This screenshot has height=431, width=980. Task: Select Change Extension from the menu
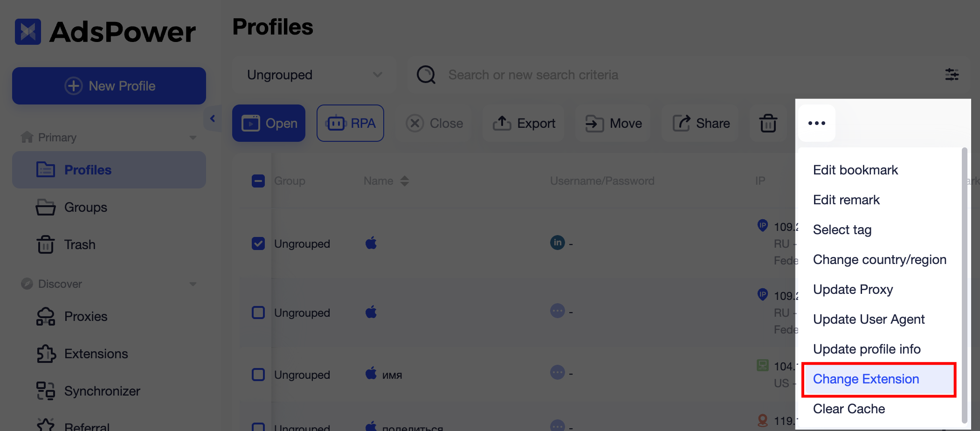coord(866,379)
